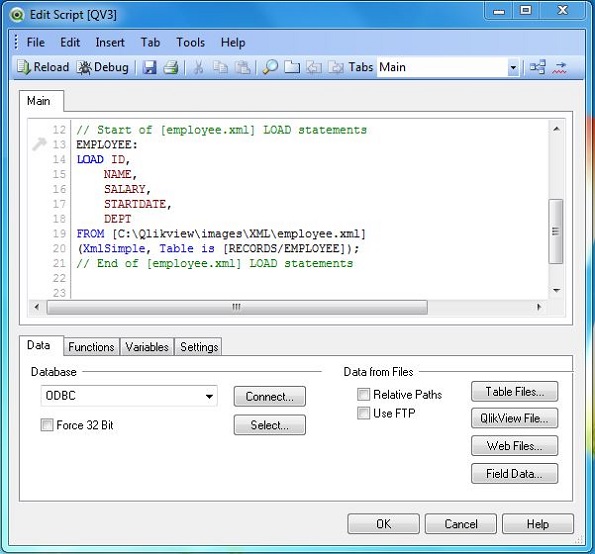Tick the Use FTP checkbox
595x554 pixels.
point(363,413)
